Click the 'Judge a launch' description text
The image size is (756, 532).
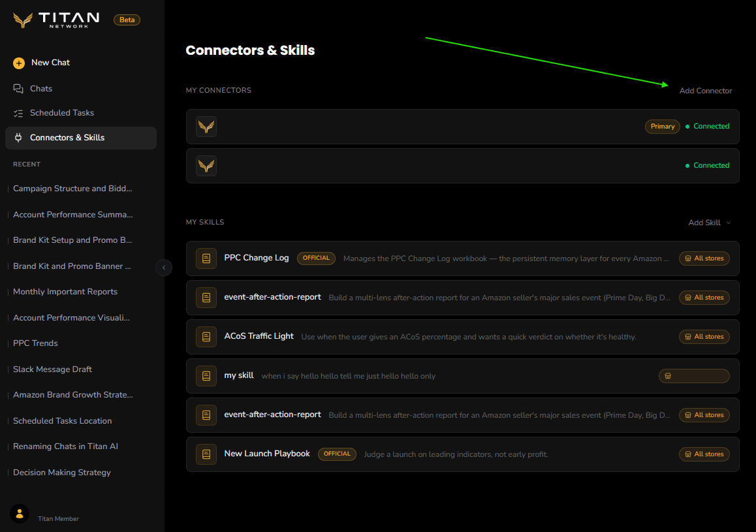(x=456, y=454)
